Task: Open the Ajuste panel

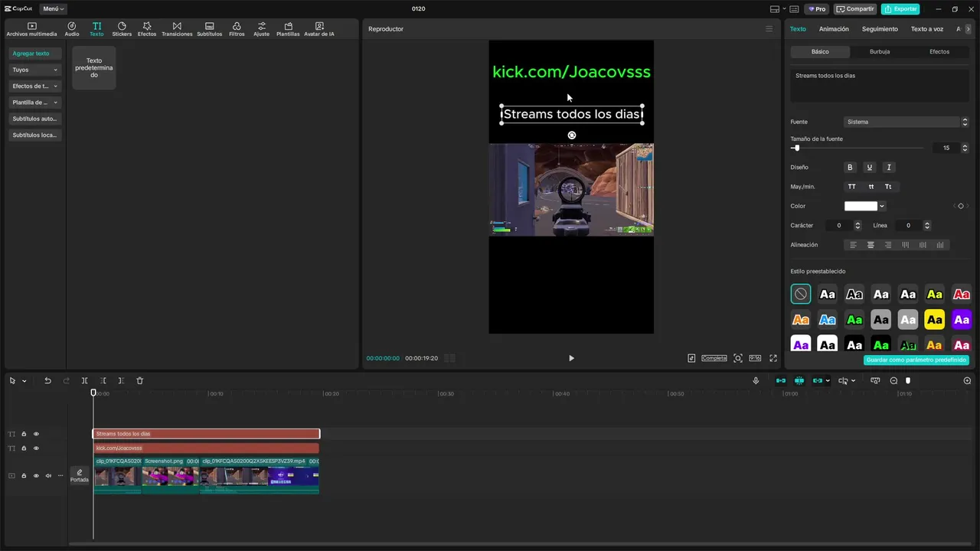Action: point(261,29)
